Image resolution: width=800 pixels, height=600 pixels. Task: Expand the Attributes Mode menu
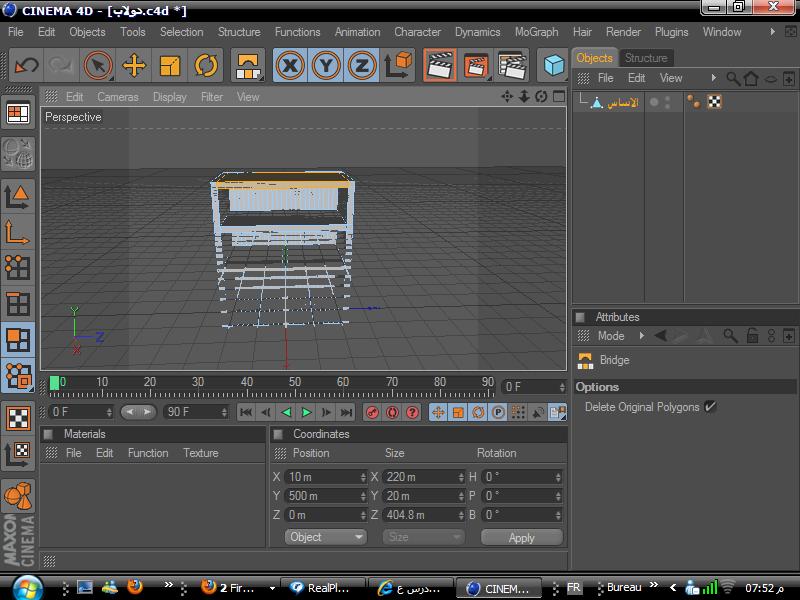[x=611, y=336]
